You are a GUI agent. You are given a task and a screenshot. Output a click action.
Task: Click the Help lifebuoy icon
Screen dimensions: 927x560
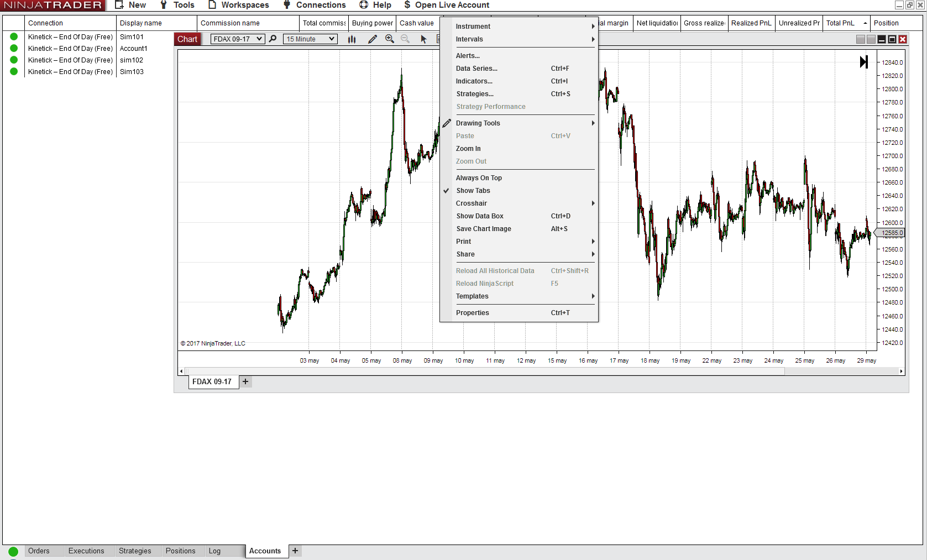click(364, 5)
